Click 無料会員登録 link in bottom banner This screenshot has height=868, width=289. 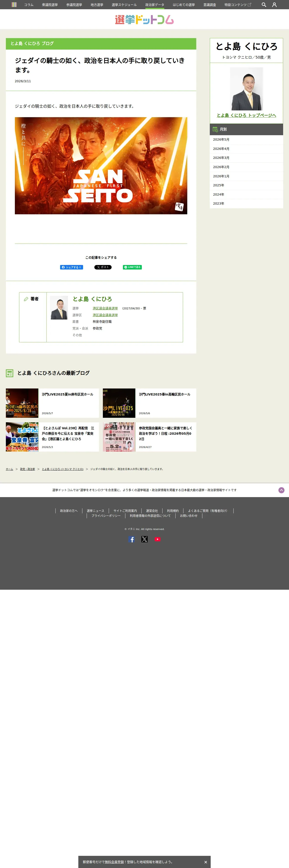point(114,862)
